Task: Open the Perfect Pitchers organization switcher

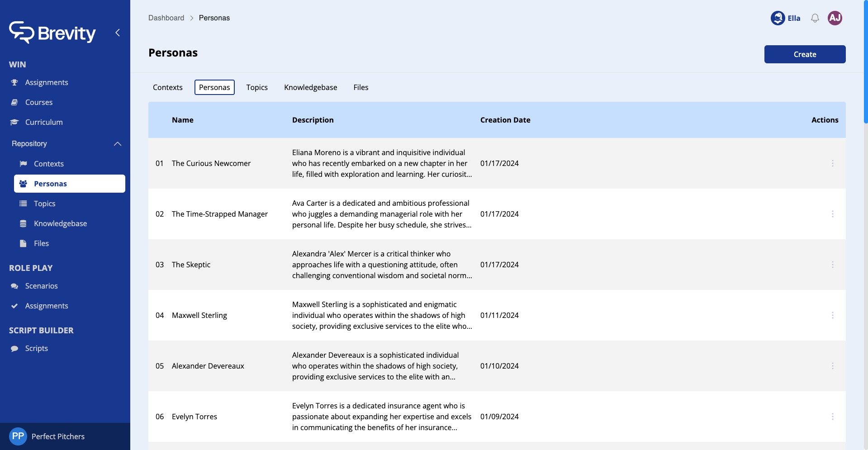Action: 58,436
